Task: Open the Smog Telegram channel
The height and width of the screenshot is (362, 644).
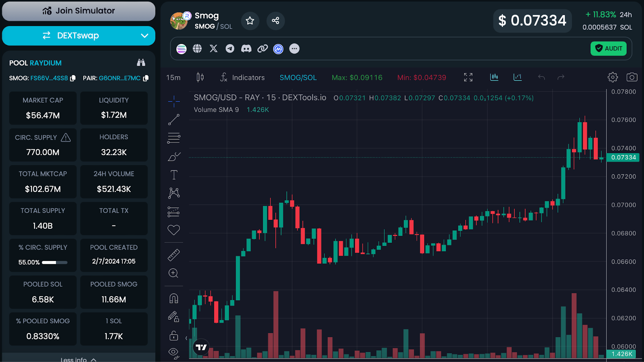Action: 230,49
